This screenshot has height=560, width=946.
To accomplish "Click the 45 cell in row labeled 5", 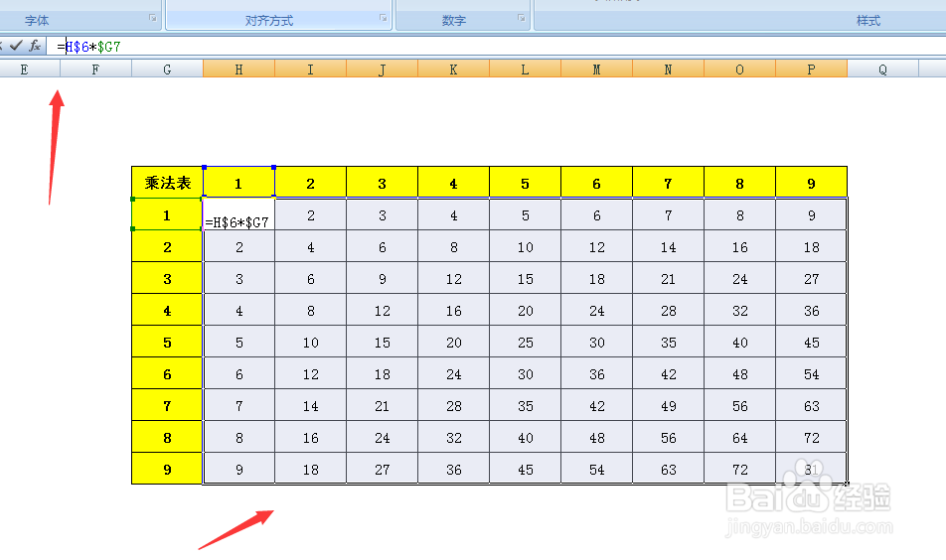I will tap(811, 342).
